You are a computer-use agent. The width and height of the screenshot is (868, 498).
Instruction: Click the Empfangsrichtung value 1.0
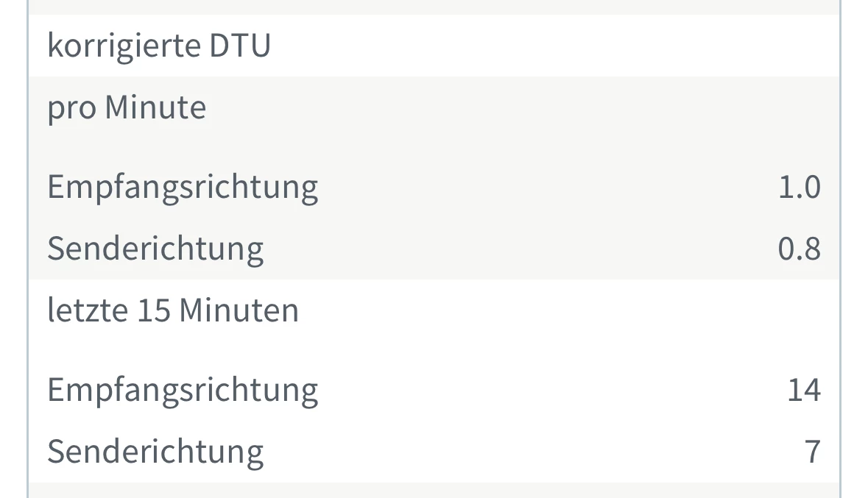799,188
